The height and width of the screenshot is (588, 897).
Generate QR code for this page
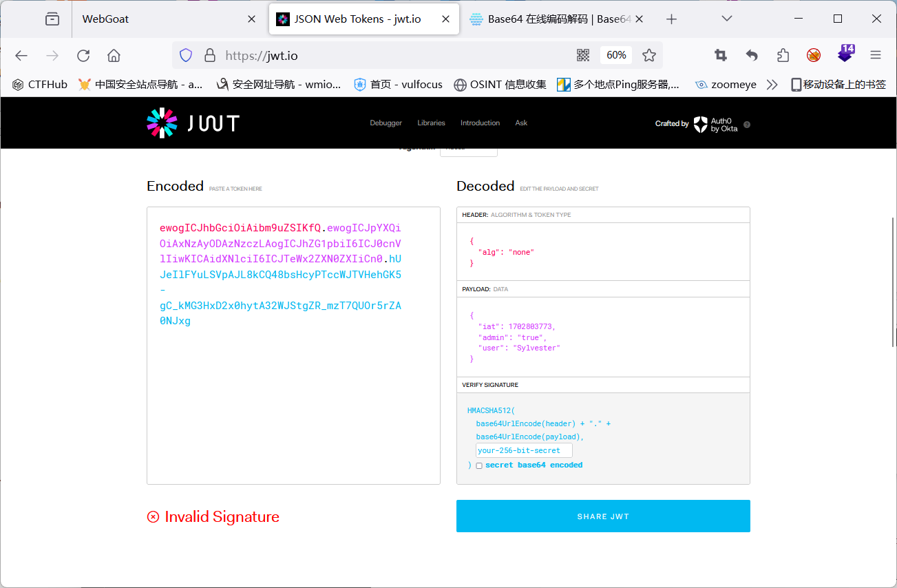tap(582, 56)
